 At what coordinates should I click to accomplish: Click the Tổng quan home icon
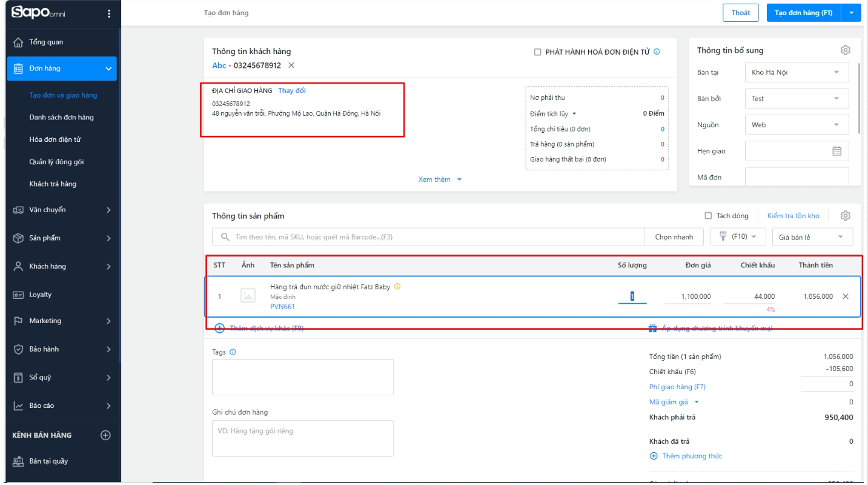18,42
